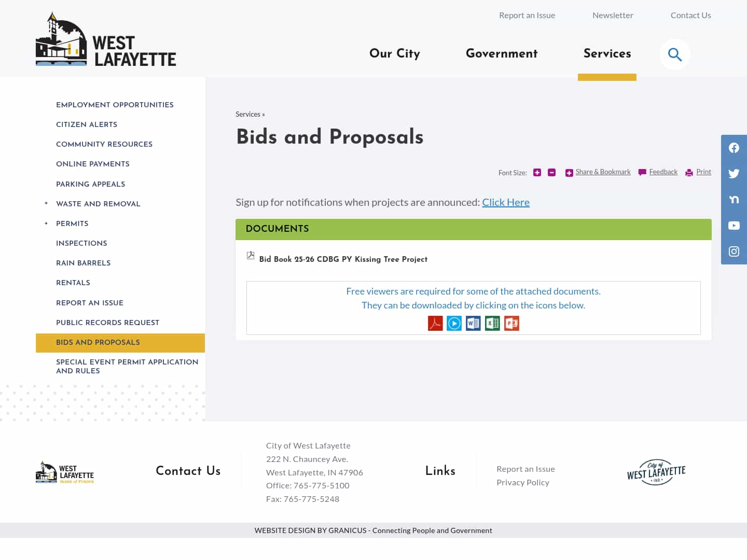The width and height of the screenshot is (747, 560).
Task: Expand the Permits submenu
Action: tap(46, 223)
